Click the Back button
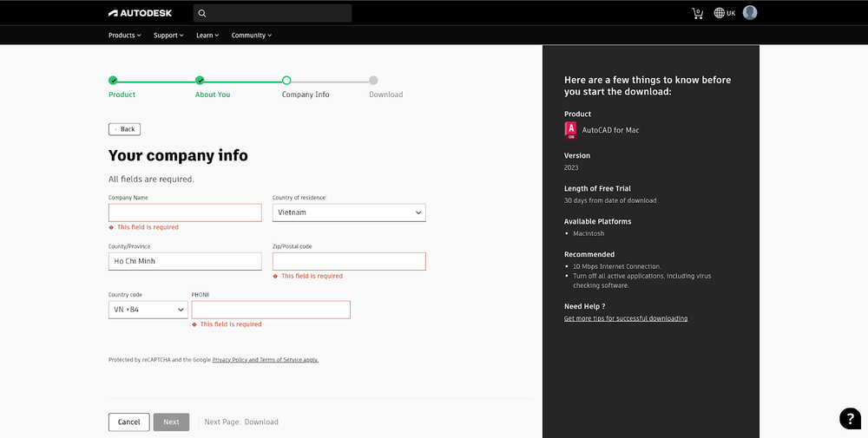The height and width of the screenshot is (438, 868). (124, 129)
